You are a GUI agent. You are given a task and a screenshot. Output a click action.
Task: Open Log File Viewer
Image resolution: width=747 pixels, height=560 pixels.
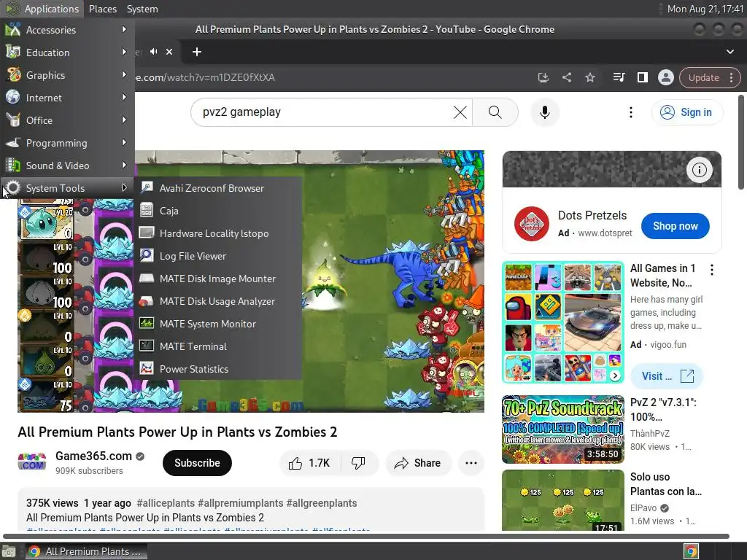217,256
